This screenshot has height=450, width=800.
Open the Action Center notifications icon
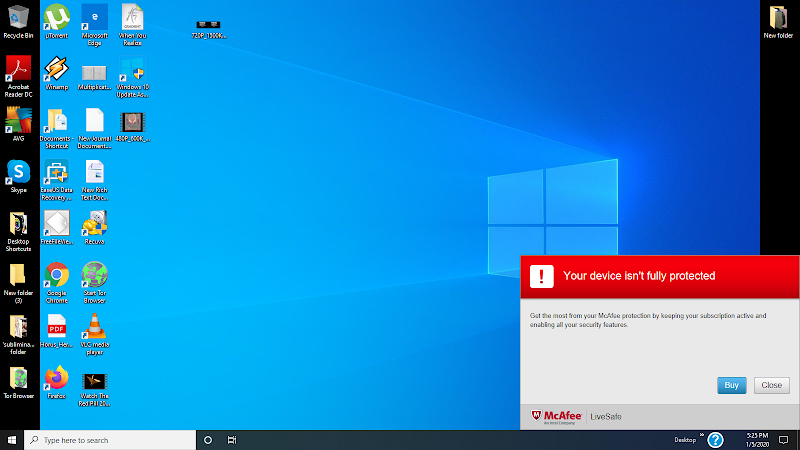tap(784, 440)
